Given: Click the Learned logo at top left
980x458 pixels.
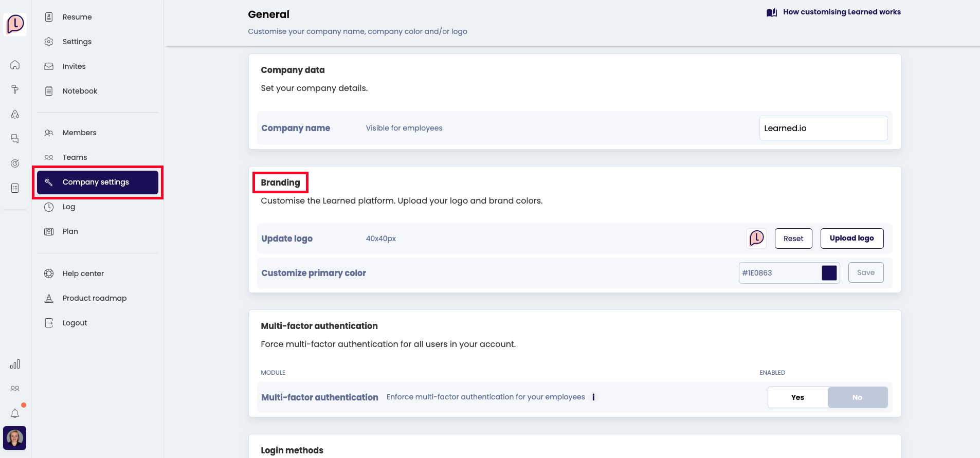Looking at the screenshot, I should pyautogui.click(x=15, y=24).
